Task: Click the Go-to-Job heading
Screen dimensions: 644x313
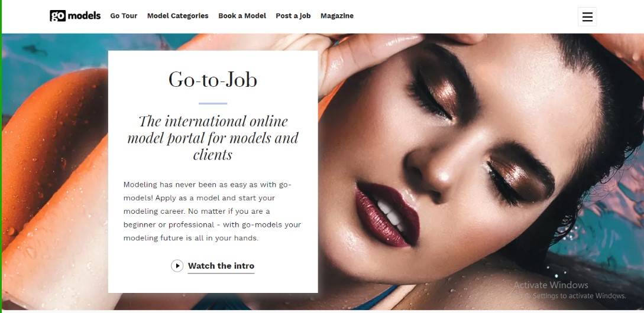Action: [213, 80]
